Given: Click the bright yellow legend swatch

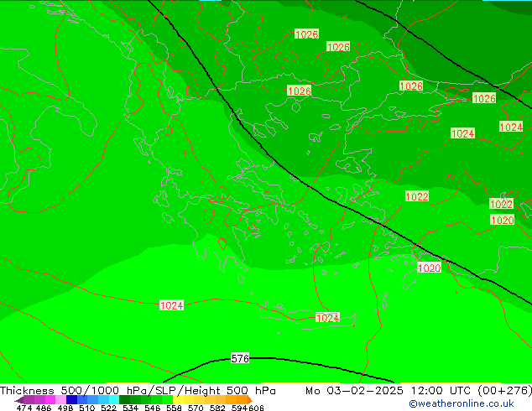Looking at the screenshot, I should click(178, 400).
